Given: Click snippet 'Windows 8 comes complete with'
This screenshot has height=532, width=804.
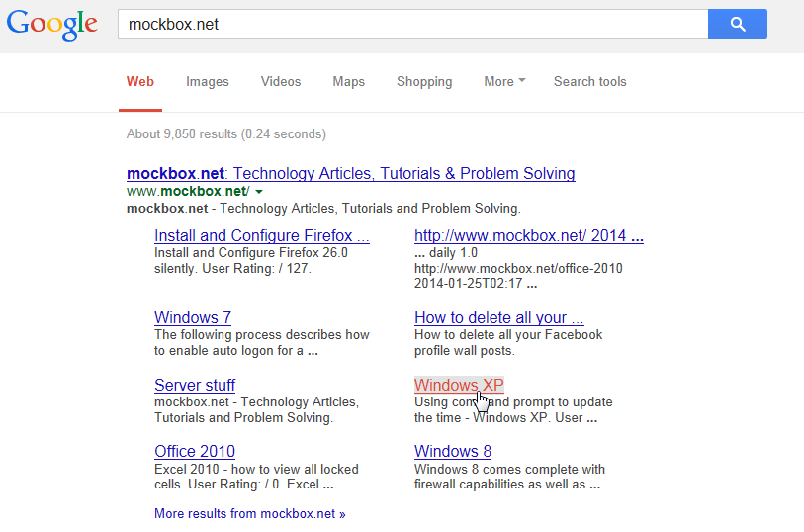Looking at the screenshot, I should (x=509, y=469).
